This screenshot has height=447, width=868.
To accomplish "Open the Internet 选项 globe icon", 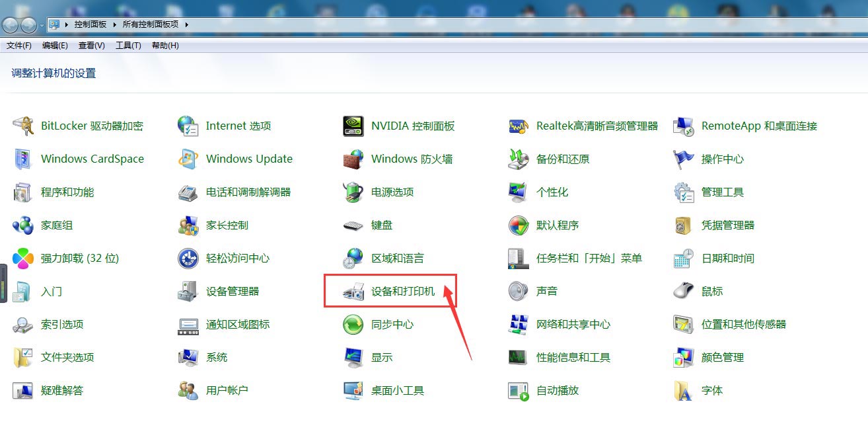I will point(188,126).
